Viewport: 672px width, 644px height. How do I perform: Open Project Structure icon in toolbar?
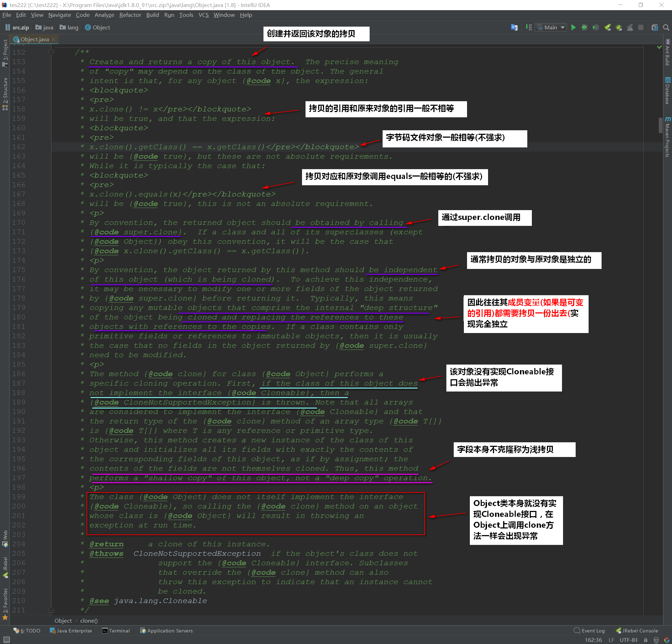pos(654,27)
